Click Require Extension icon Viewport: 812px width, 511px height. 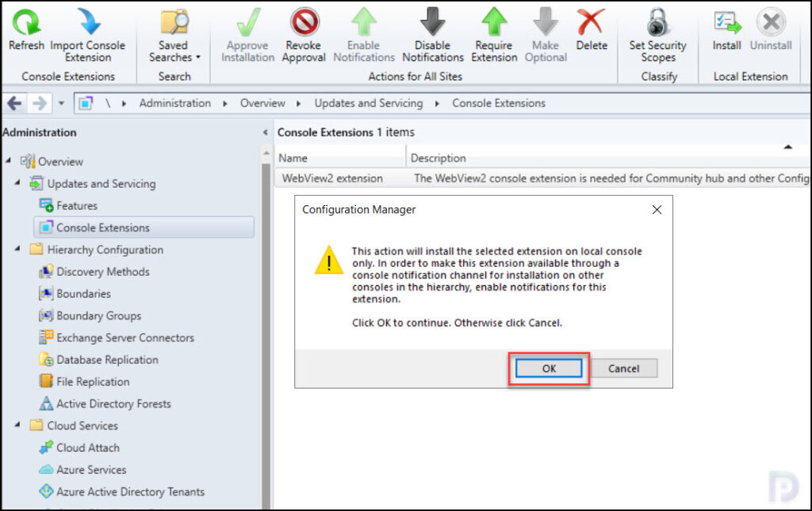[x=494, y=22]
